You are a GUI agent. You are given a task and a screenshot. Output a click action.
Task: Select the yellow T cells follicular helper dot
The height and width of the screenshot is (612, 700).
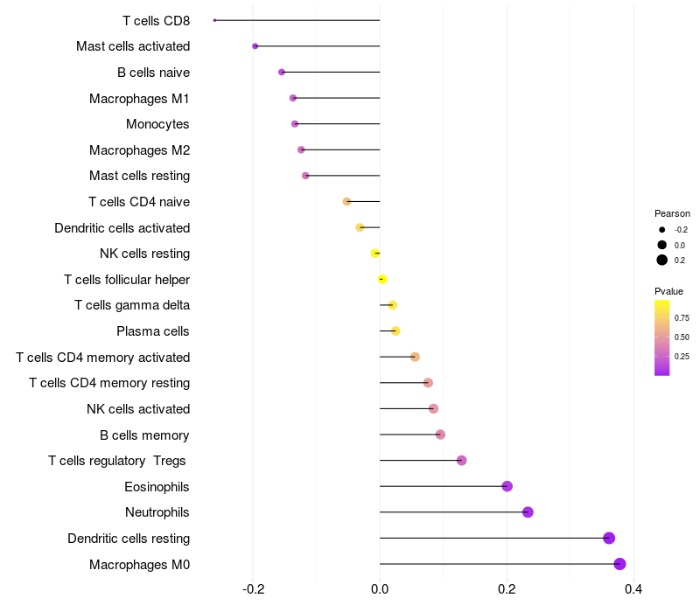click(382, 279)
